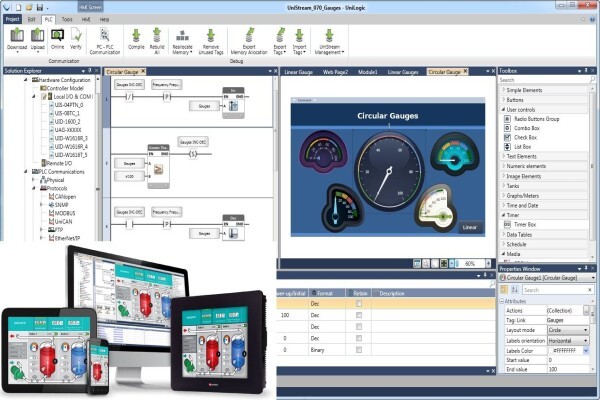
Task: Click the End value 100 field
Action: (x=568, y=369)
